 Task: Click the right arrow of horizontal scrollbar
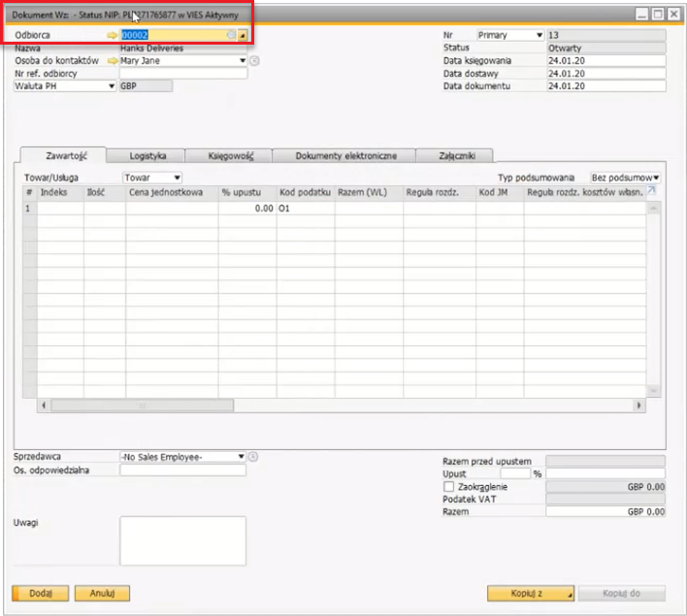click(638, 405)
